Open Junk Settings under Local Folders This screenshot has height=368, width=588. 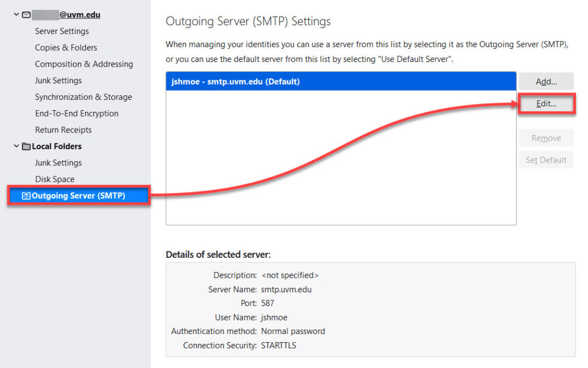59,163
